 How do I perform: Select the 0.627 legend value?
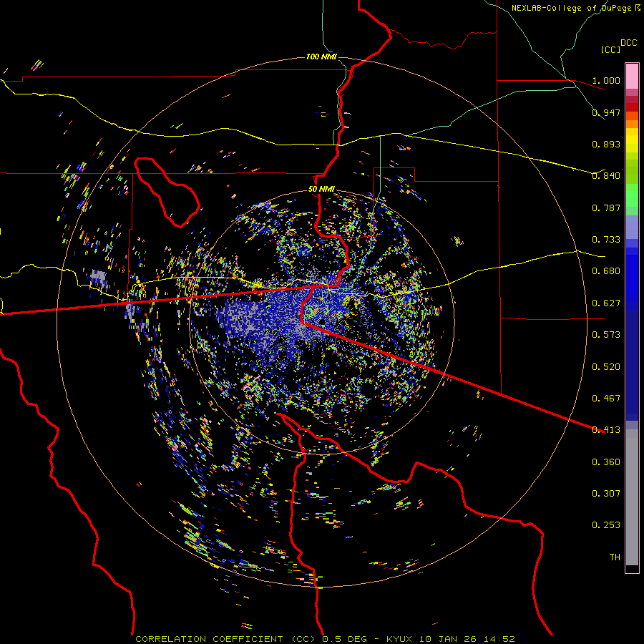click(x=606, y=303)
